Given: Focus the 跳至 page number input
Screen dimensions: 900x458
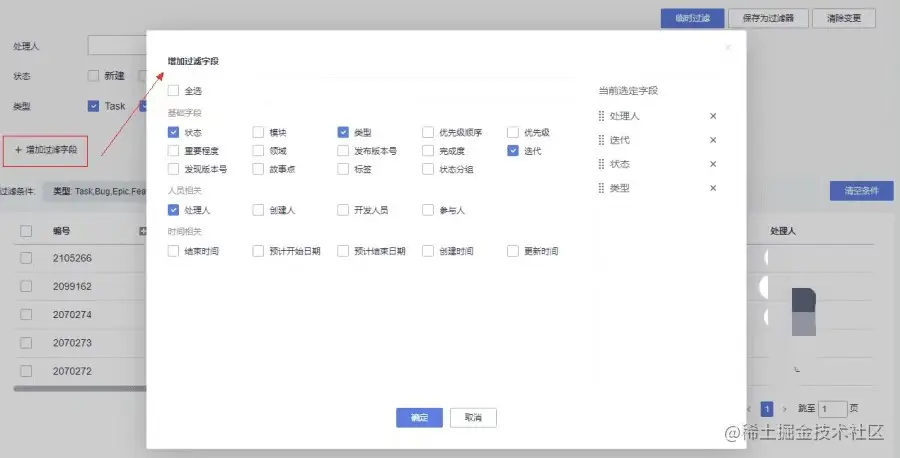Looking at the screenshot, I should (x=833, y=409).
